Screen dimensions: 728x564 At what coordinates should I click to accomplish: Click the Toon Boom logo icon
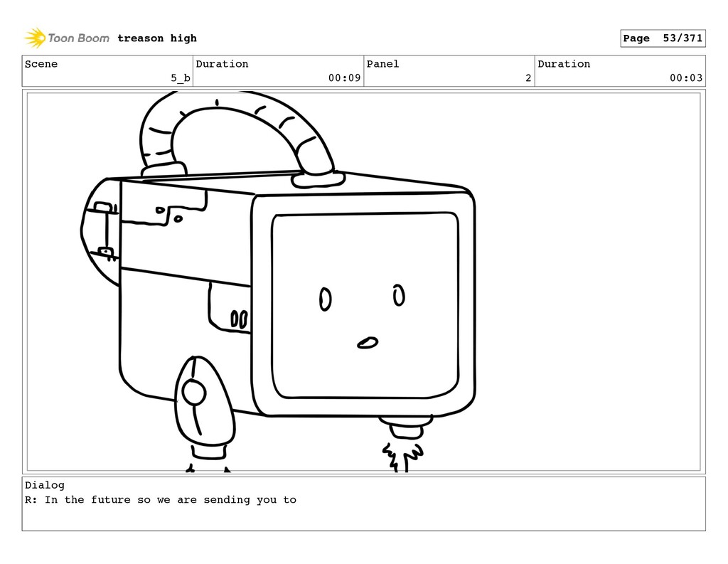pos(35,38)
